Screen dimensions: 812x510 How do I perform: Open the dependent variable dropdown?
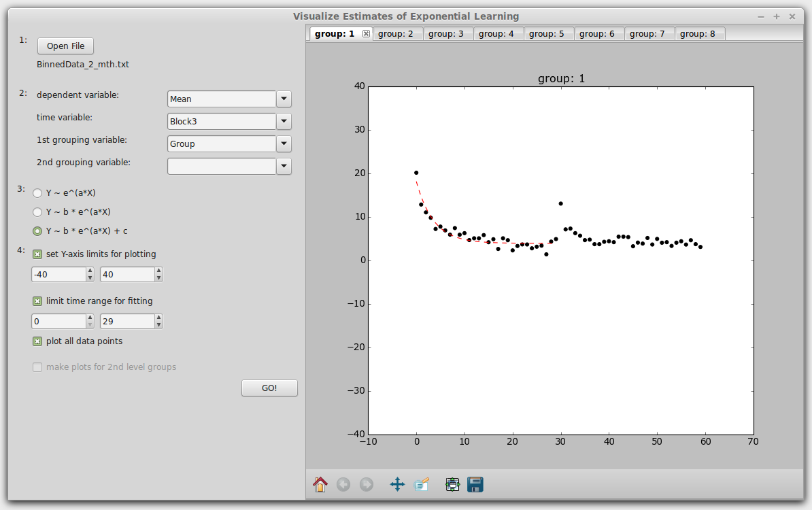(284, 99)
